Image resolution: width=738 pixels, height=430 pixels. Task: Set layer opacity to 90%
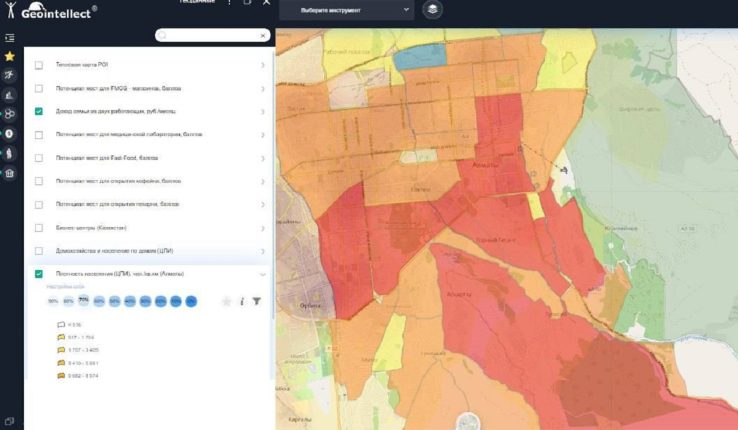(x=53, y=301)
